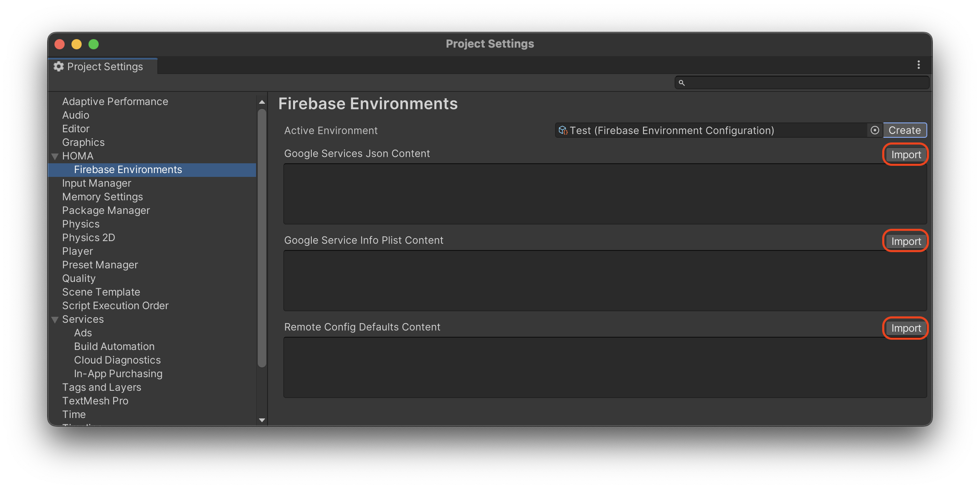980x489 pixels.
Task: Import Google Services Json Content
Action: point(906,155)
